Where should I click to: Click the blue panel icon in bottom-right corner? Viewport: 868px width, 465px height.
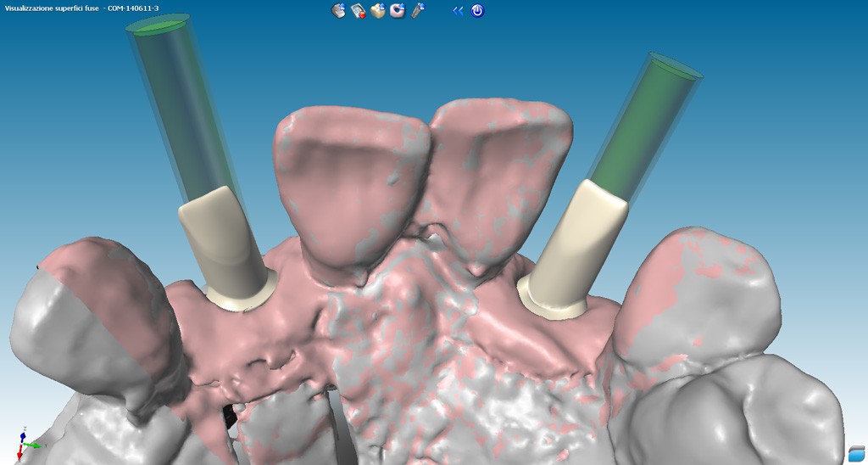[856, 452]
